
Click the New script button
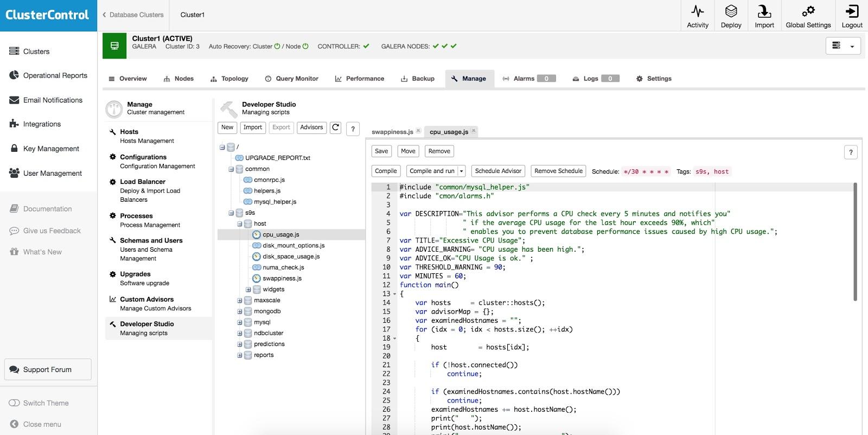coord(227,127)
